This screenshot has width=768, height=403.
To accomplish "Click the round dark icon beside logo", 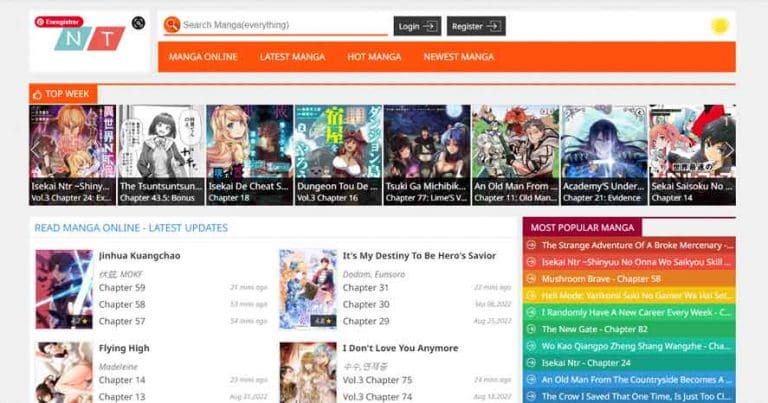I will click(x=139, y=23).
